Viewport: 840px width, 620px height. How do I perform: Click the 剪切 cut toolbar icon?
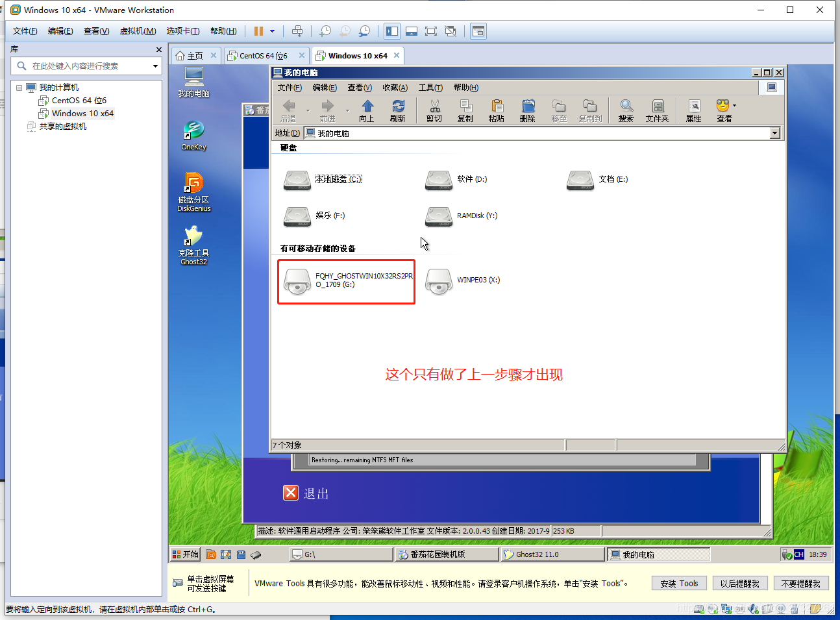point(434,110)
